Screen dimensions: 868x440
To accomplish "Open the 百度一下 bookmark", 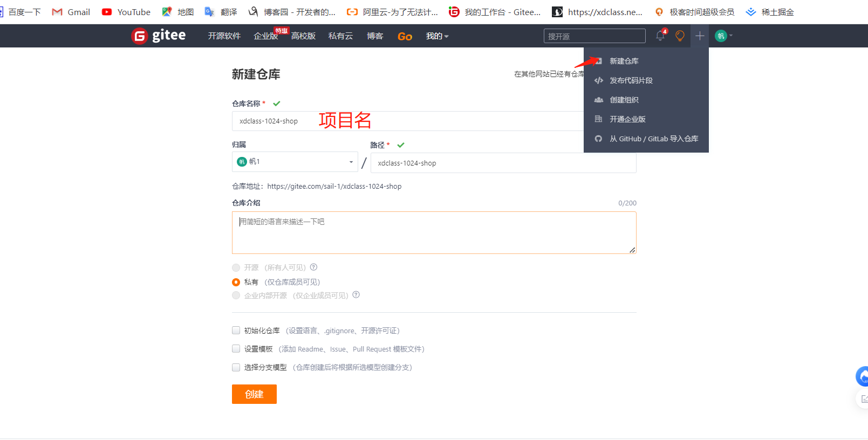I will click(x=20, y=12).
